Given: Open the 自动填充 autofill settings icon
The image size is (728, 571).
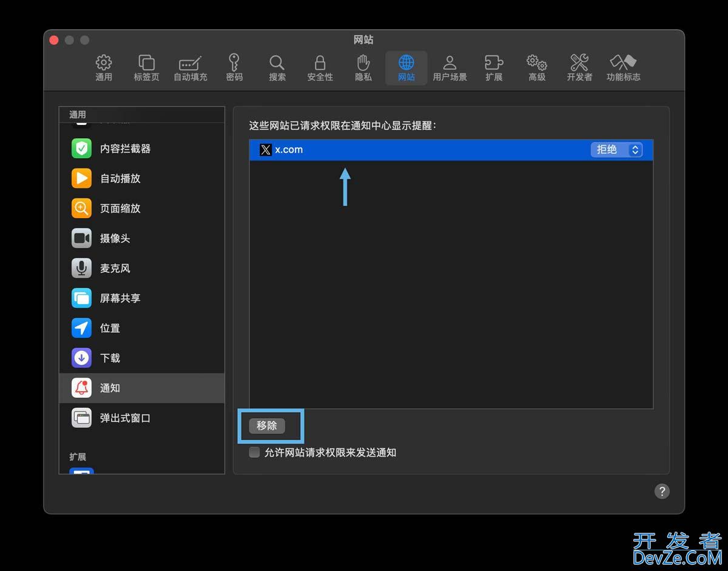Looking at the screenshot, I should [x=190, y=62].
